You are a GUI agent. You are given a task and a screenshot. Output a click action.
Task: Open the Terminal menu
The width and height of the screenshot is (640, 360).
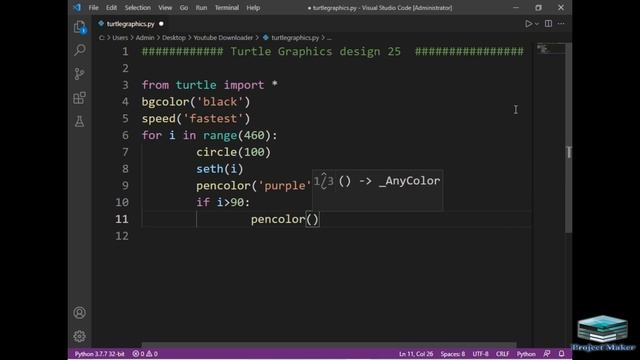(x=227, y=8)
